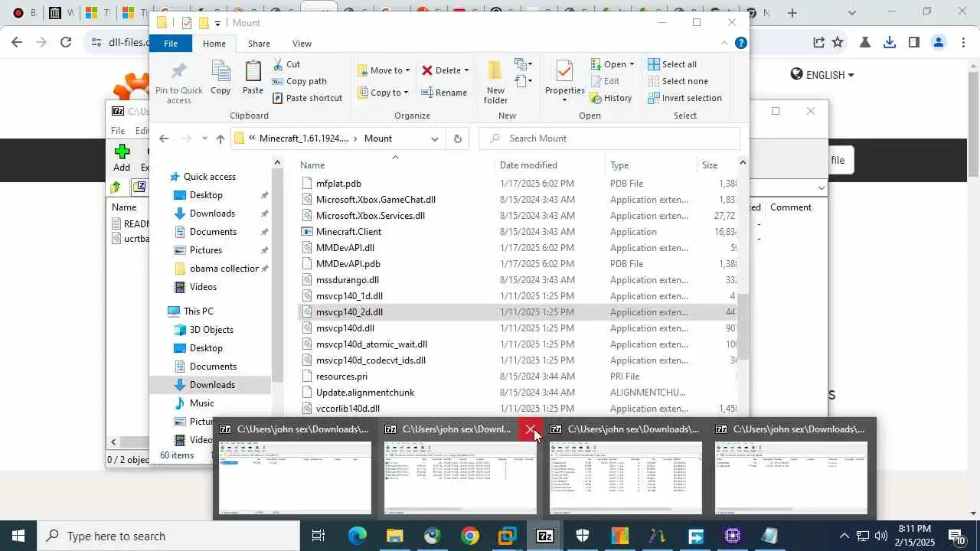Open the File menu in Explorer
Image resolution: width=980 pixels, height=551 pixels.
[x=171, y=44]
